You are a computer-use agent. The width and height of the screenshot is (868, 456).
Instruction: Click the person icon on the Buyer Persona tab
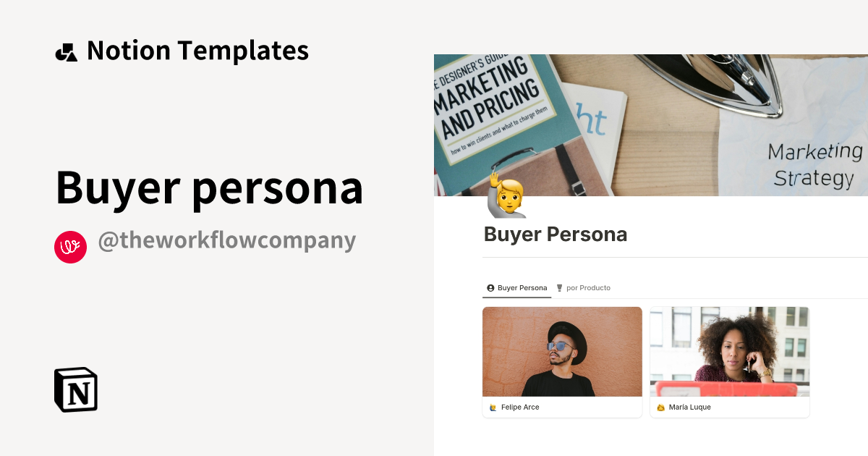click(490, 287)
